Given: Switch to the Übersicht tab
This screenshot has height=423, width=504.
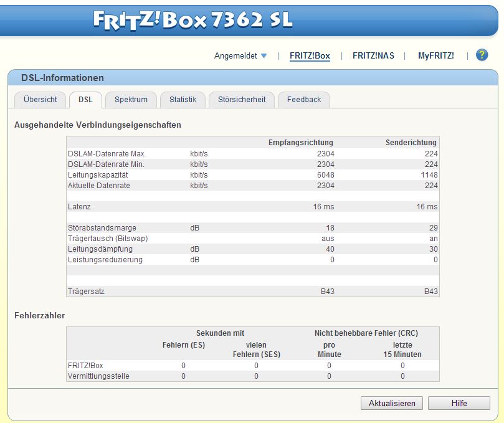Looking at the screenshot, I should point(40,100).
